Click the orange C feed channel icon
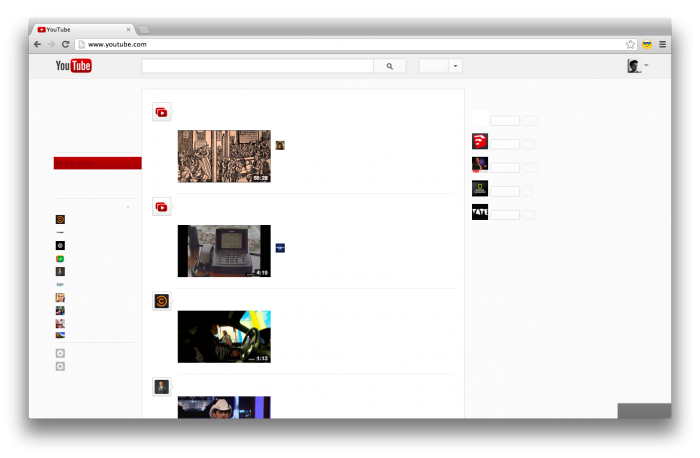 (x=162, y=301)
